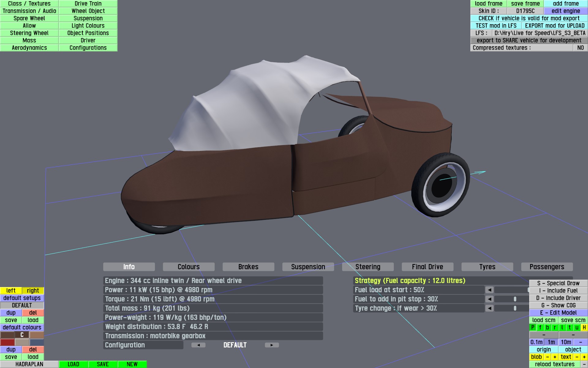Switch to the Tyres tab

coord(487,267)
